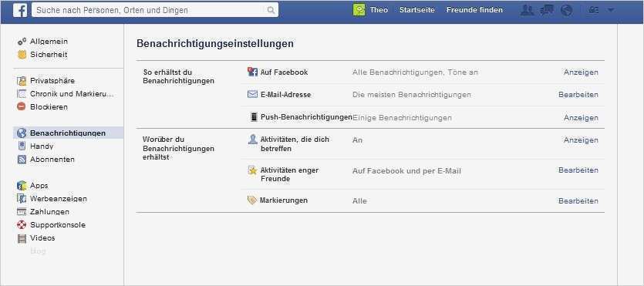Click Bearbeiten for Aktivitäten enger Freunde
This screenshot has width=644, height=286.
tap(578, 170)
